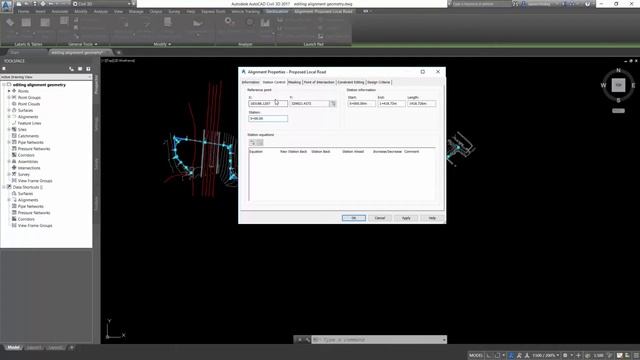The width and height of the screenshot is (640, 360).
Task: Click the Assemblies icon in tree
Action: point(14,162)
